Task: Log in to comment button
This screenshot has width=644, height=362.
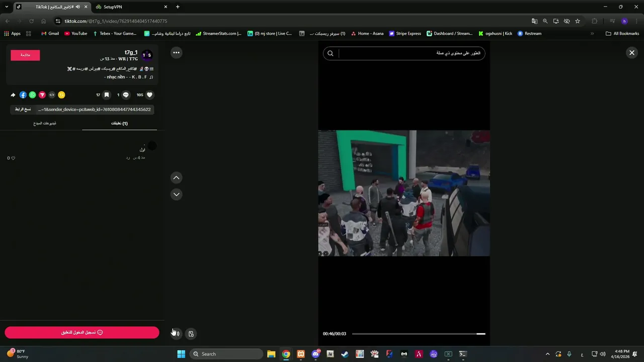Action: [x=82, y=332]
